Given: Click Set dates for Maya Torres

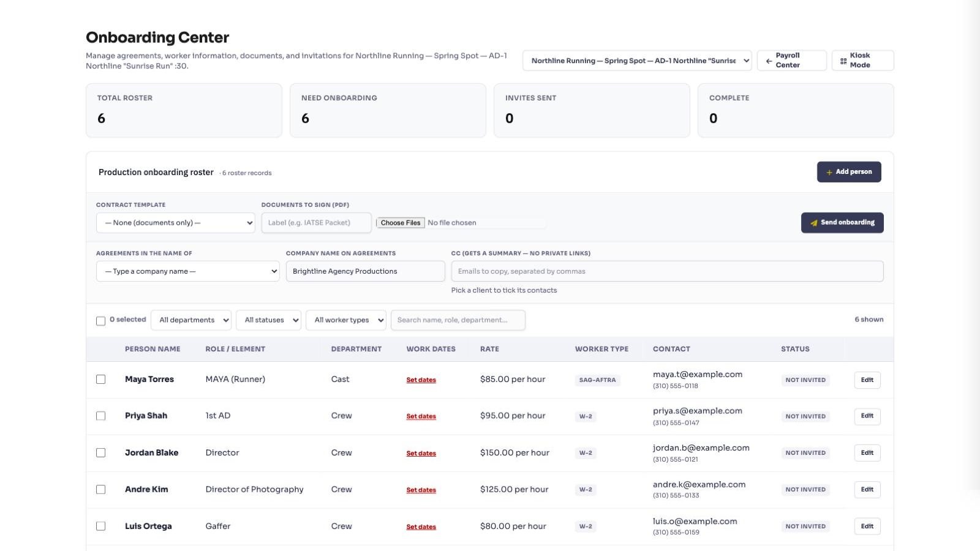Looking at the screenshot, I should (x=421, y=380).
